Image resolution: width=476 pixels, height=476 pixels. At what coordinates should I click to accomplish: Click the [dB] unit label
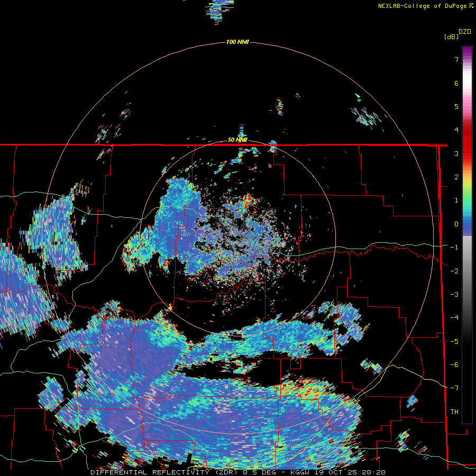point(452,36)
